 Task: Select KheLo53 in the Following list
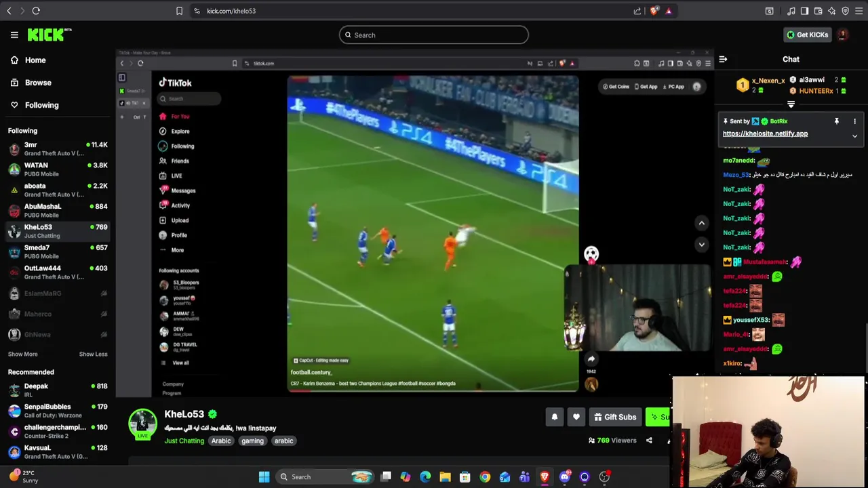pos(58,230)
